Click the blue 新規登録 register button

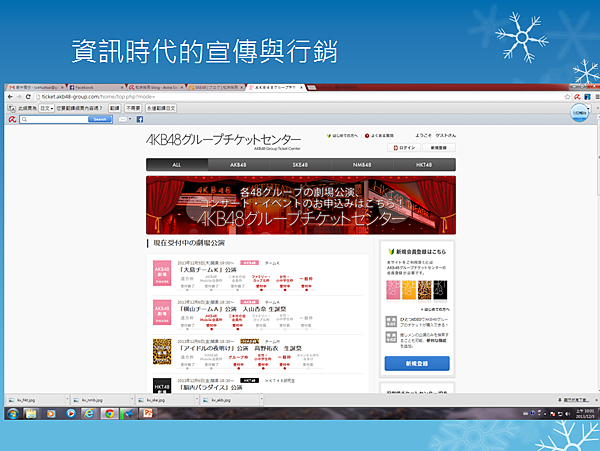click(x=417, y=363)
